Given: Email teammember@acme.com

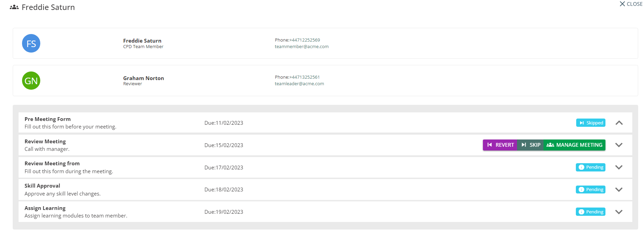Looking at the screenshot, I should (x=302, y=47).
